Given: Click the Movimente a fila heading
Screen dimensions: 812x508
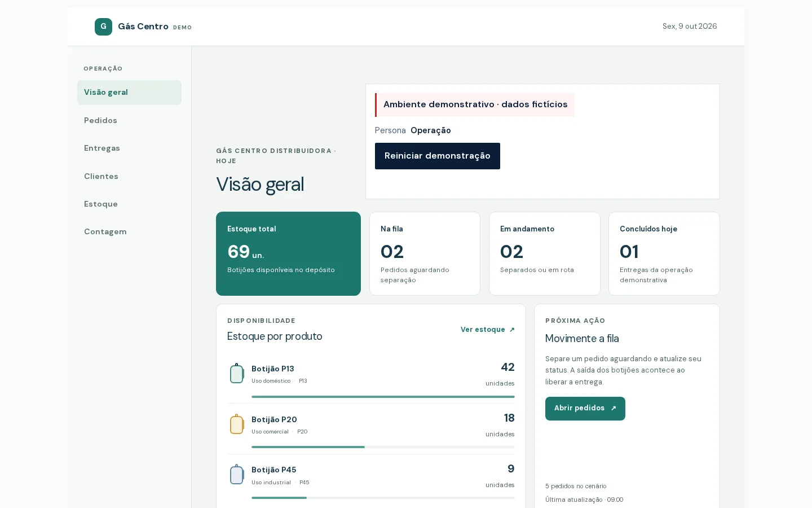Looking at the screenshot, I should (x=582, y=339).
